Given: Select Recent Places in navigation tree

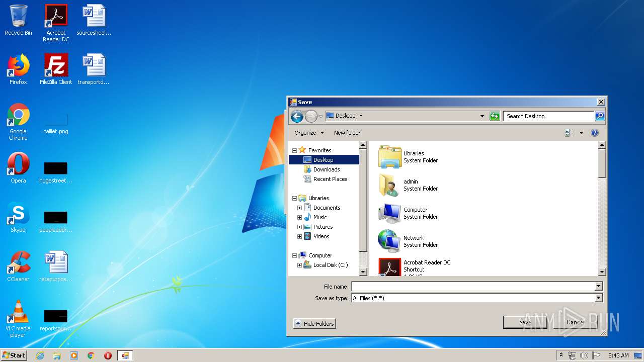Looking at the screenshot, I should click(x=330, y=179).
